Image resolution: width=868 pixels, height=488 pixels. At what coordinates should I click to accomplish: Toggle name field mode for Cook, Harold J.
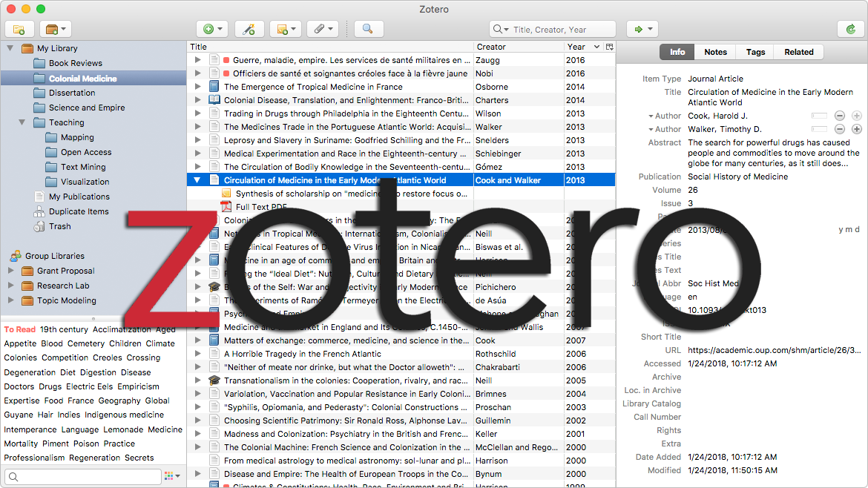pos(819,116)
